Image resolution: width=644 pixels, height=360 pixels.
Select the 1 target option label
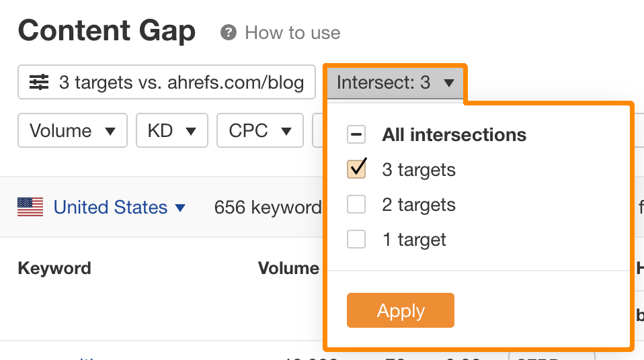point(414,240)
